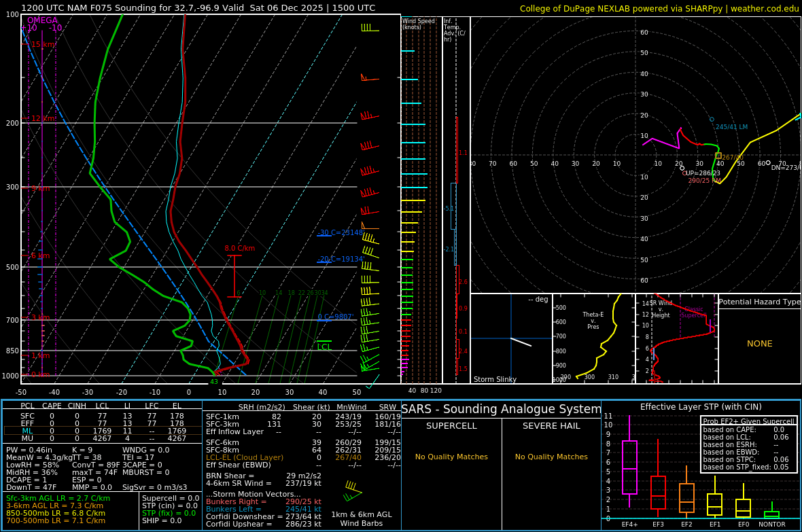Click the 'SigSvr = 0 m3/s3' value
802x532 pixels.
click(154, 487)
